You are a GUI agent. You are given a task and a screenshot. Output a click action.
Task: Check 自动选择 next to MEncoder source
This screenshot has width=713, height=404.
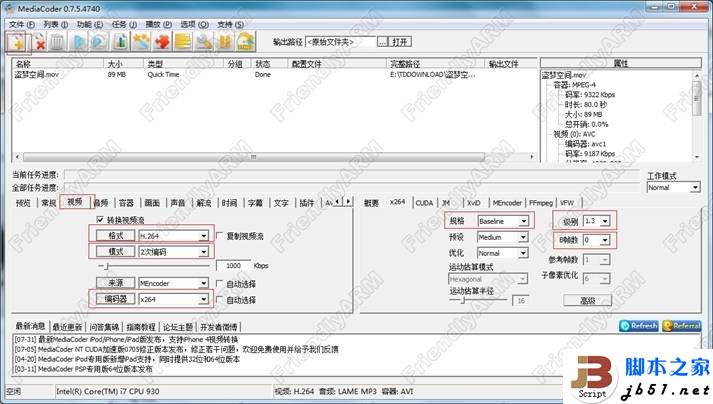pos(220,283)
